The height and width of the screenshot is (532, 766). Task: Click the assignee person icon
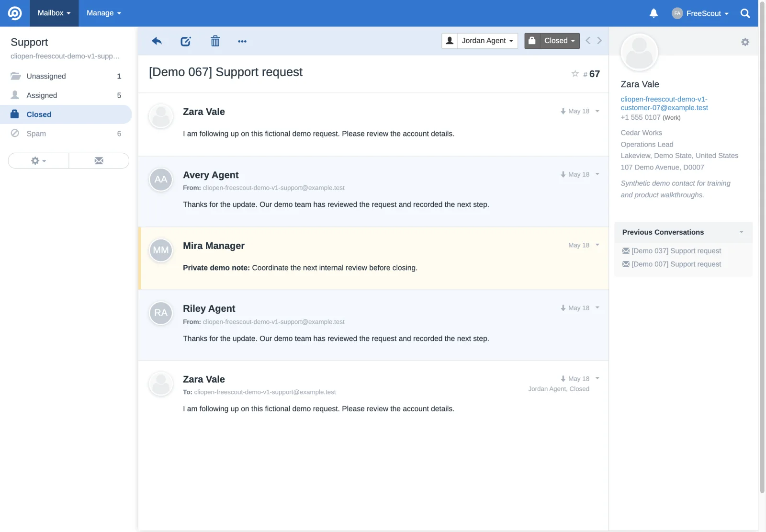pyautogui.click(x=450, y=41)
